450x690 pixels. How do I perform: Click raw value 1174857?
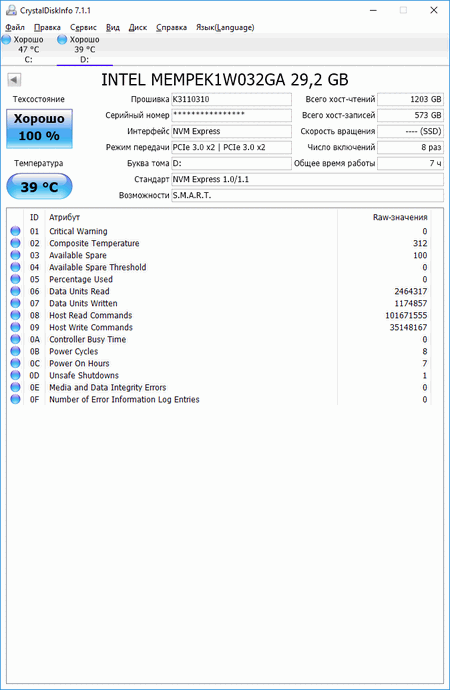coord(411,303)
